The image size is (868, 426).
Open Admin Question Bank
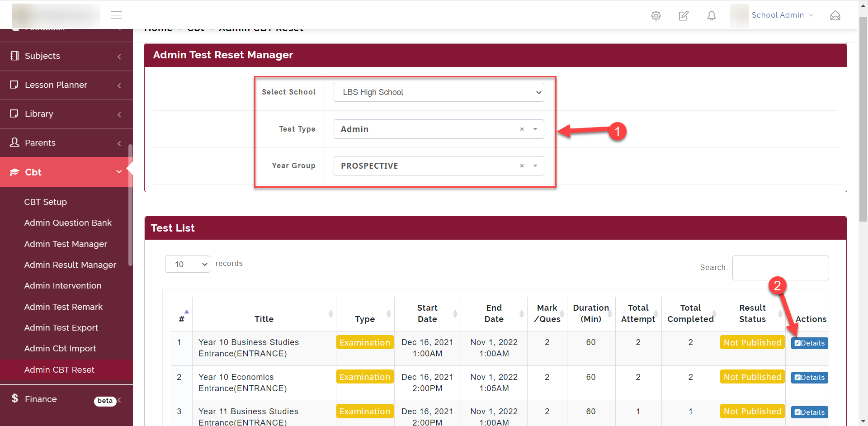click(68, 223)
